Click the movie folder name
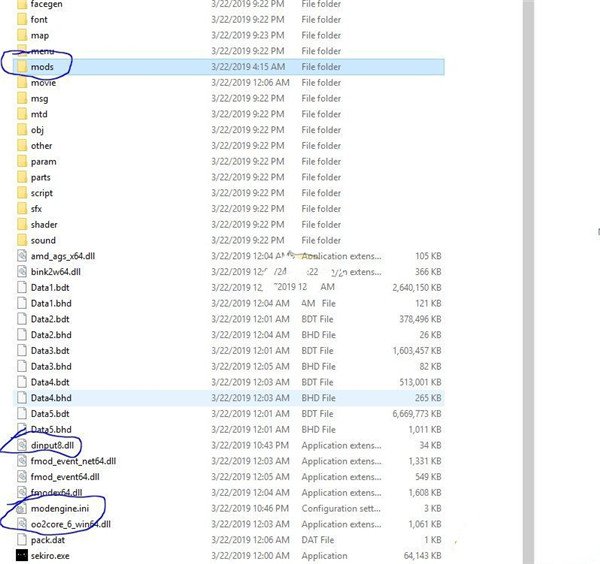 point(43,83)
